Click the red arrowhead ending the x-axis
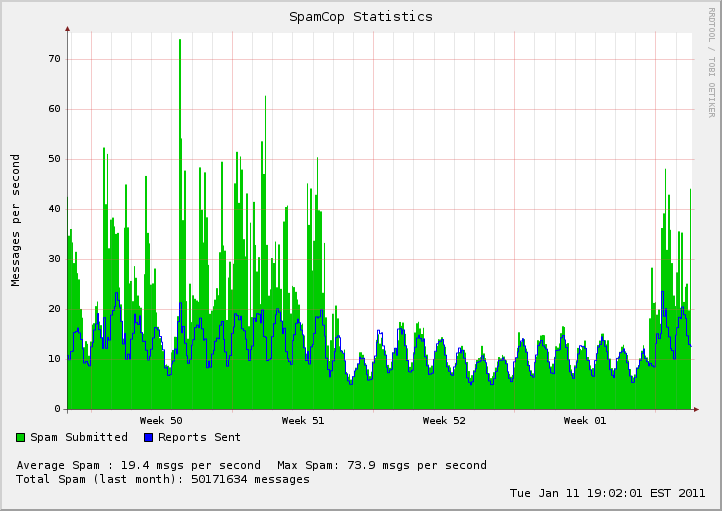This screenshot has height=511, width=722. point(695,409)
